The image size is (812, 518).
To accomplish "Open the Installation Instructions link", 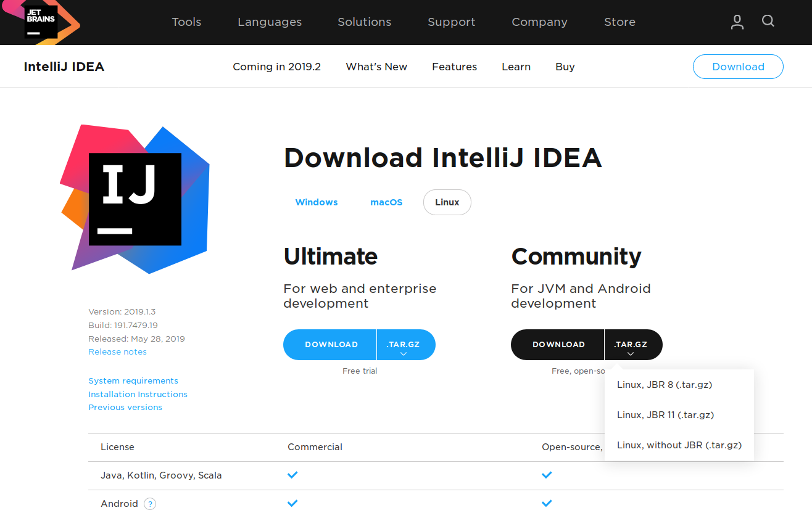I will point(138,394).
